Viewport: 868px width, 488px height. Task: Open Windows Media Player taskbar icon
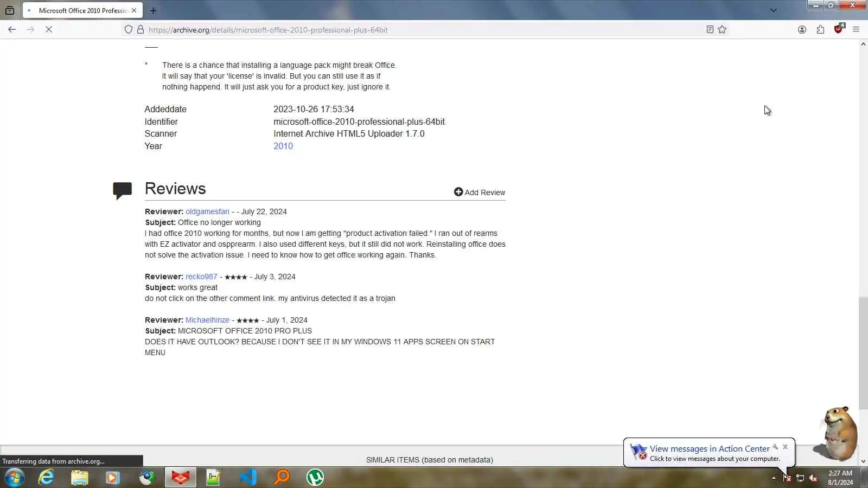[x=113, y=477]
